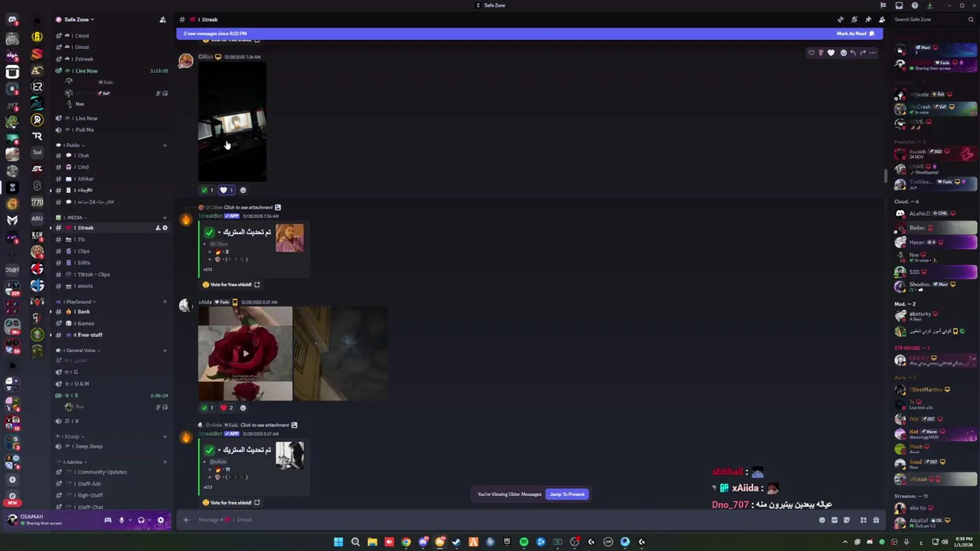This screenshot has height=551, width=980.
Task: Click Mark As Read in banner
Action: 855,34
